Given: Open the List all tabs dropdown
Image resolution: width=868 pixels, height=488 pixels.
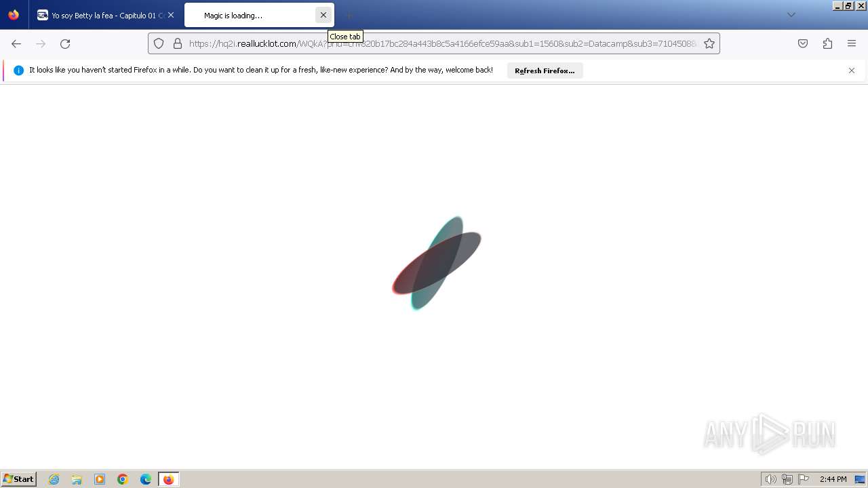Looking at the screenshot, I should click(x=791, y=15).
